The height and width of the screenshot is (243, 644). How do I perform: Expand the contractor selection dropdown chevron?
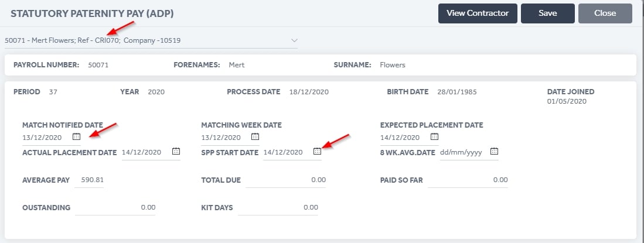294,40
